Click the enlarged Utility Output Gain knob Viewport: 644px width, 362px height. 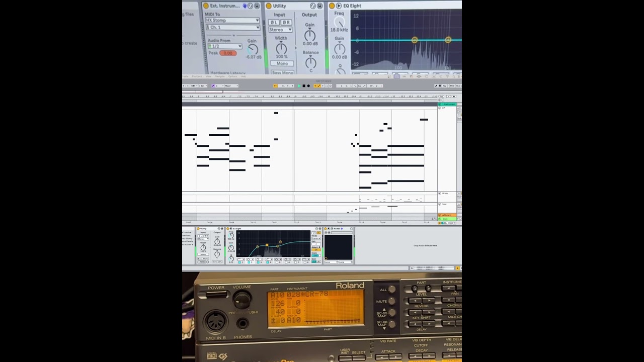tap(310, 35)
